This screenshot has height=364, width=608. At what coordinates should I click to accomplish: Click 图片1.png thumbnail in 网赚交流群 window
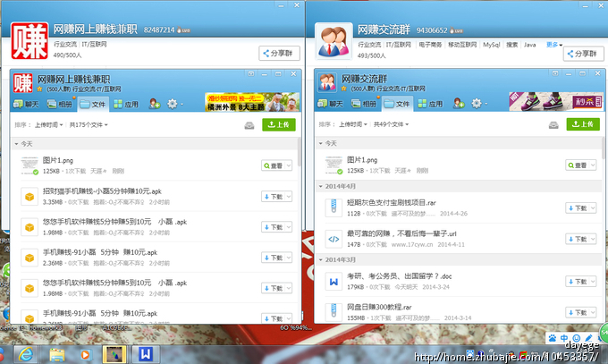point(334,165)
